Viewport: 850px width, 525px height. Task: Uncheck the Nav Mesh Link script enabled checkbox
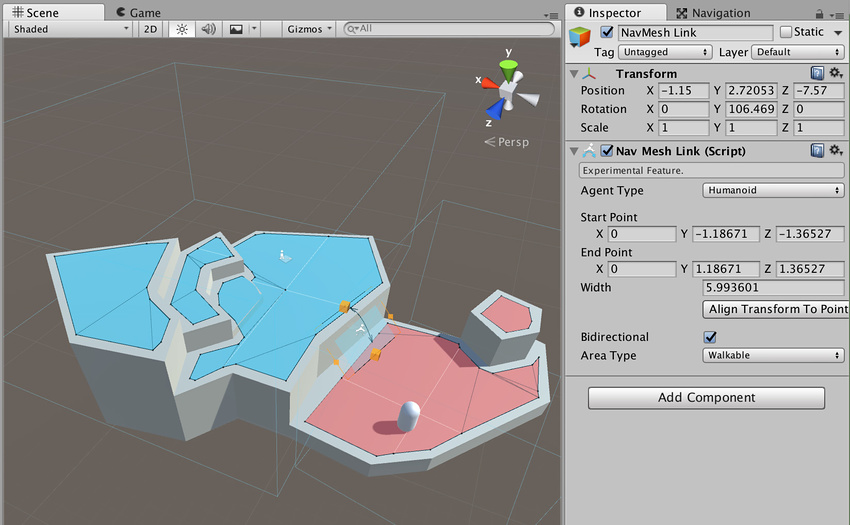[x=607, y=151]
